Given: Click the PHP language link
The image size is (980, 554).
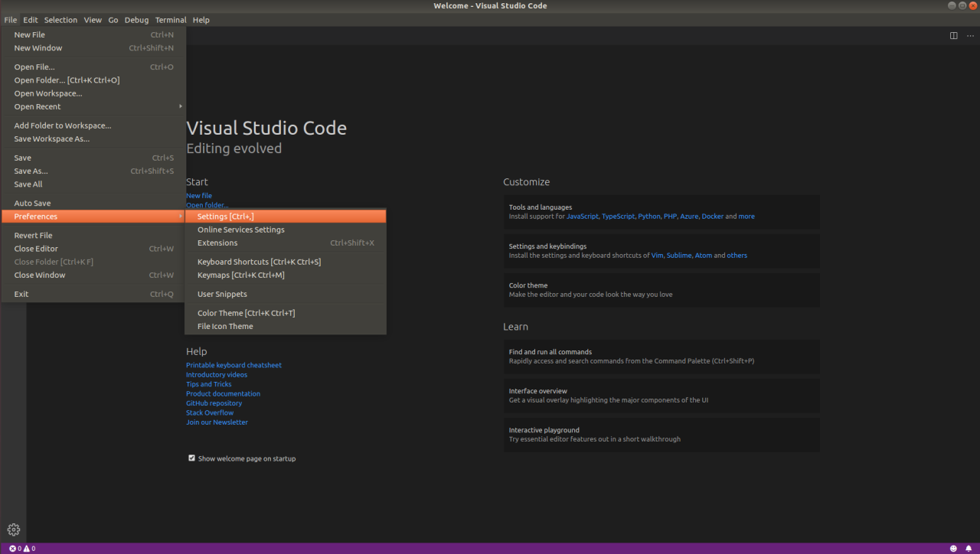Looking at the screenshot, I should (x=670, y=217).
